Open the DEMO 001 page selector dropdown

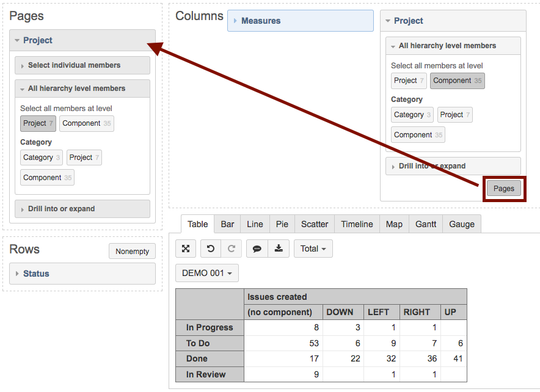(207, 273)
